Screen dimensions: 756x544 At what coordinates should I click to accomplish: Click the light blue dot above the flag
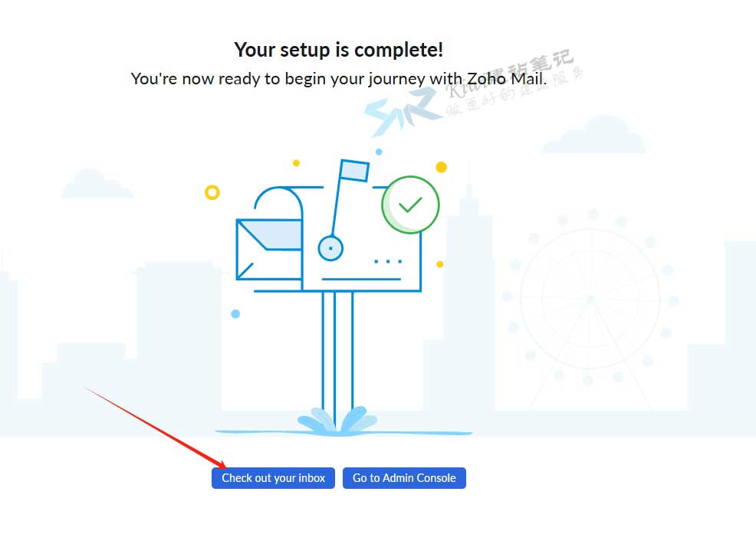coord(379,152)
